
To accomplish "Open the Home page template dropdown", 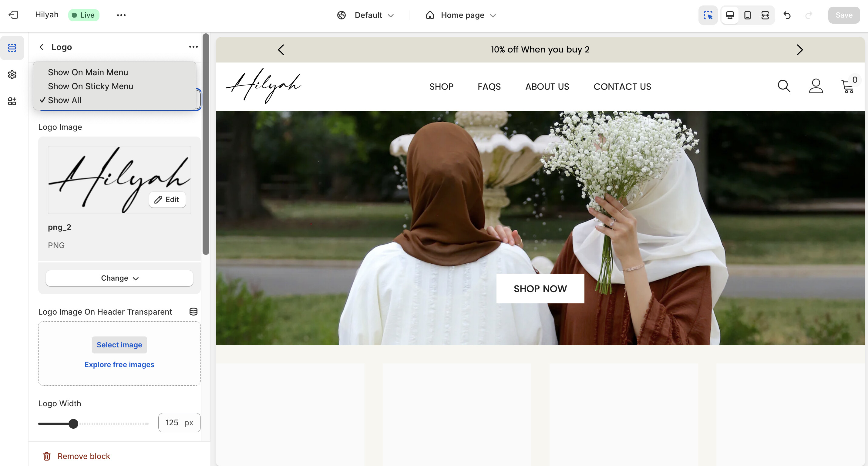I will point(461,15).
